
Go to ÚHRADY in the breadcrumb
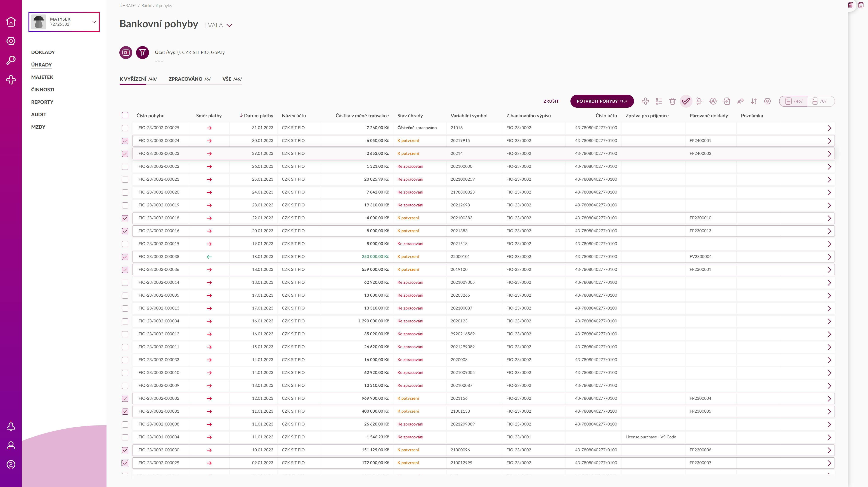(x=128, y=5)
